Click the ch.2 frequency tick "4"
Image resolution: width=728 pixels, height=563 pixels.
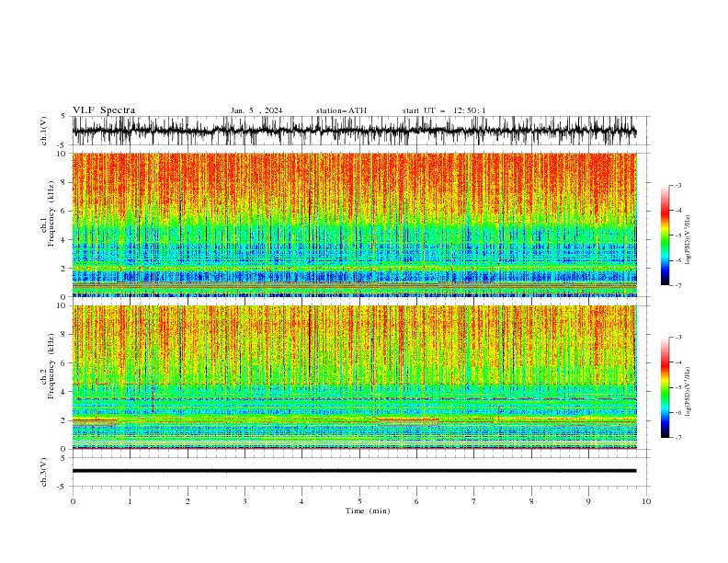pyautogui.click(x=64, y=392)
